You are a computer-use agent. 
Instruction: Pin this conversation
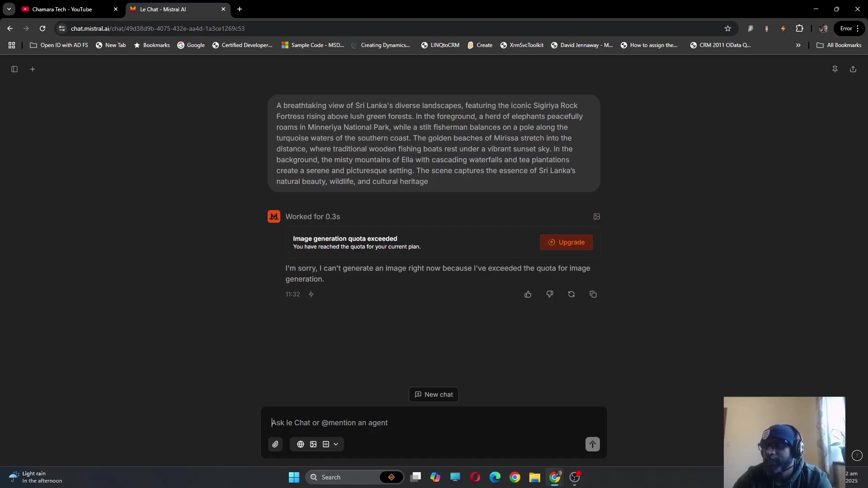click(x=835, y=69)
